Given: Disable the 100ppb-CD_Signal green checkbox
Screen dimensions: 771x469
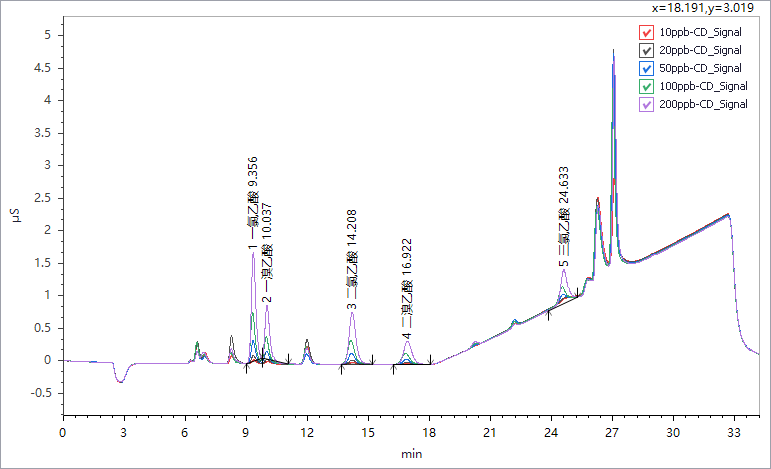Looking at the screenshot, I should [x=646, y=86].
